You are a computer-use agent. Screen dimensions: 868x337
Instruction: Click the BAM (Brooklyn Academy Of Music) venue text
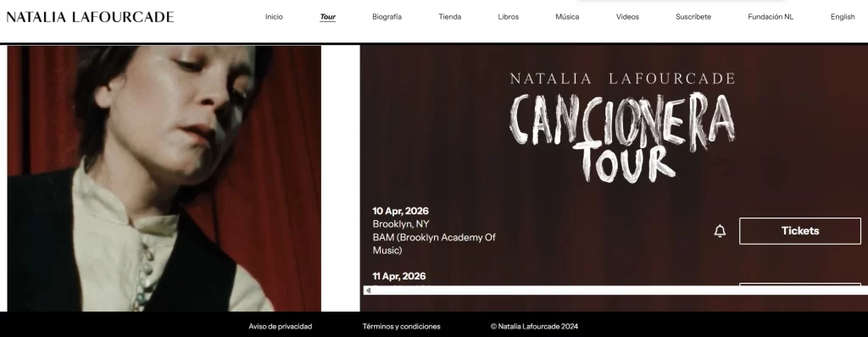pyautogui.click(x=434, y=244)
